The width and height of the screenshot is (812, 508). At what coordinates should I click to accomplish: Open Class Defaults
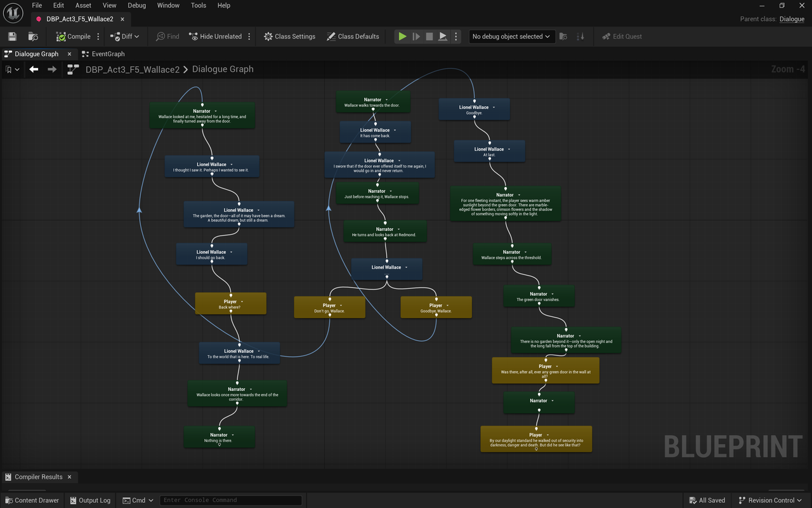click(x=353, y=36)
